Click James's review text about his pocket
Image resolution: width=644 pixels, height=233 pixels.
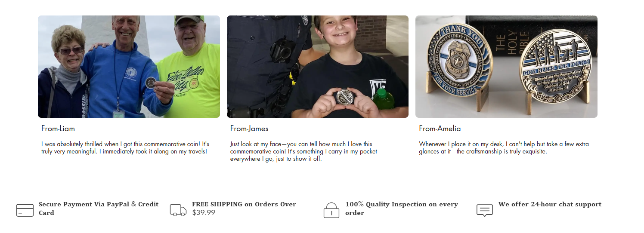[303, 151]
